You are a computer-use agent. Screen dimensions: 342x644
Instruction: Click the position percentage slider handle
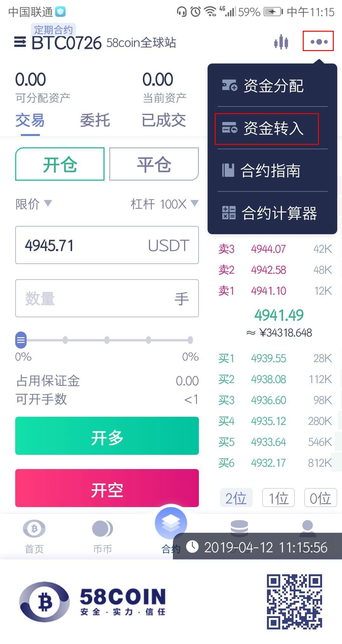tap(21, 340)
